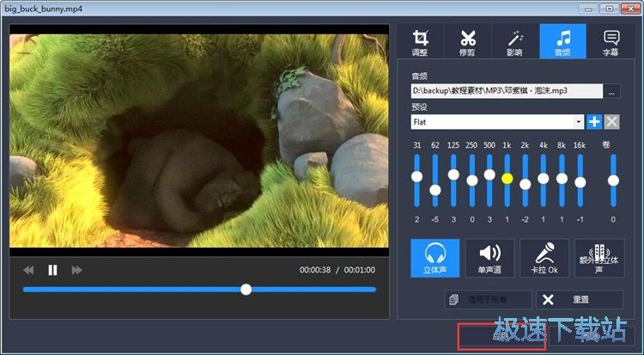Browse for audio file with the ... button
The width and height of the screenshot is (644, 355).
[612, 91]
